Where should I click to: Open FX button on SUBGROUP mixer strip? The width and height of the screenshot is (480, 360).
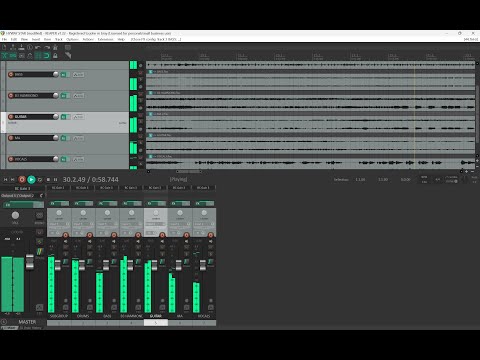click(x=56, y=203)
